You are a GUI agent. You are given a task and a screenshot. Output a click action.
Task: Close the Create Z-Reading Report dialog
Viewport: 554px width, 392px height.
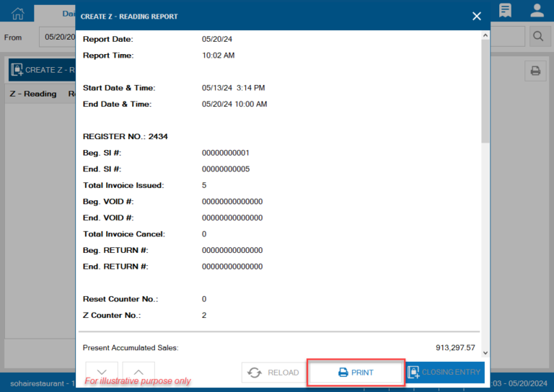click(x=476, y=16)
